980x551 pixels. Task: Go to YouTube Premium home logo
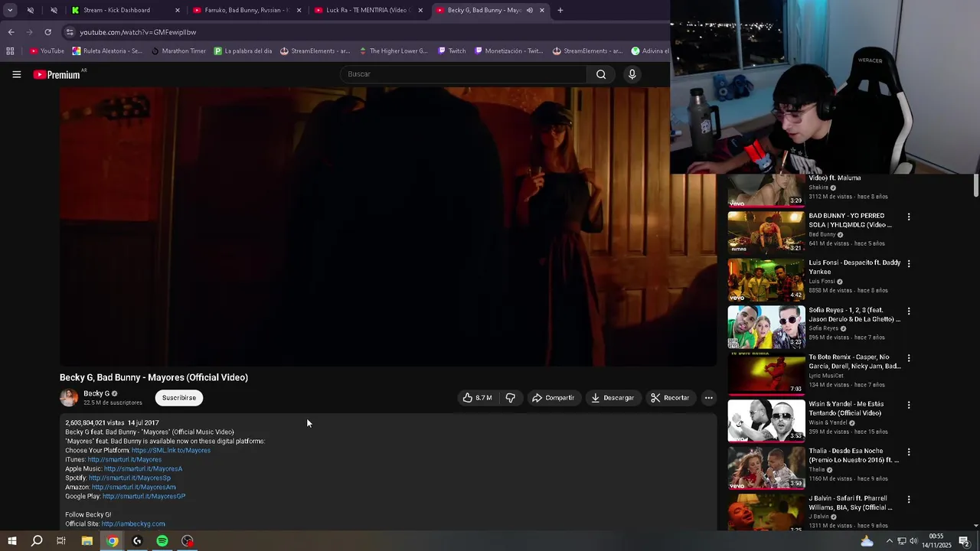click(57, 74)
